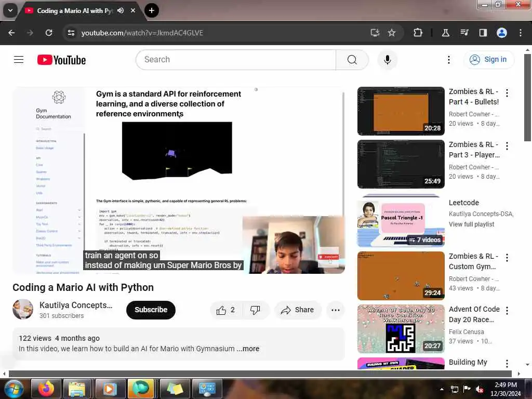Open a new browser tab

pyautogui.click(x=151, y=10)
